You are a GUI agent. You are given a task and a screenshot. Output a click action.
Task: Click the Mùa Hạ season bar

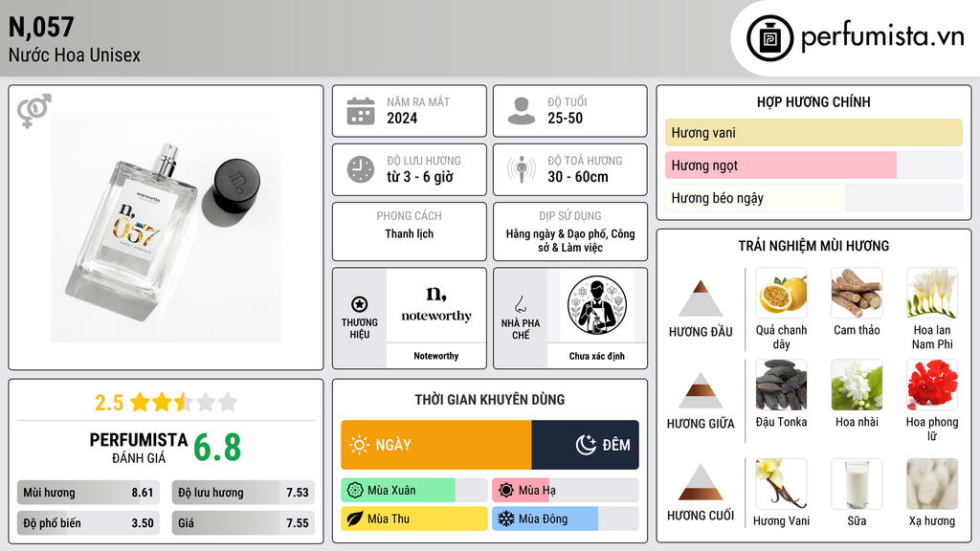566,490
